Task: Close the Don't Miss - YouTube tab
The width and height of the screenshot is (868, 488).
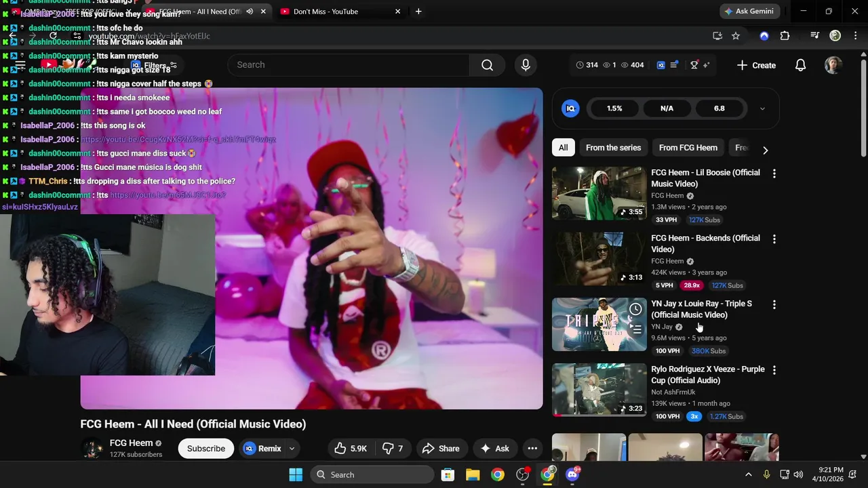Action: tap(398, 12)
